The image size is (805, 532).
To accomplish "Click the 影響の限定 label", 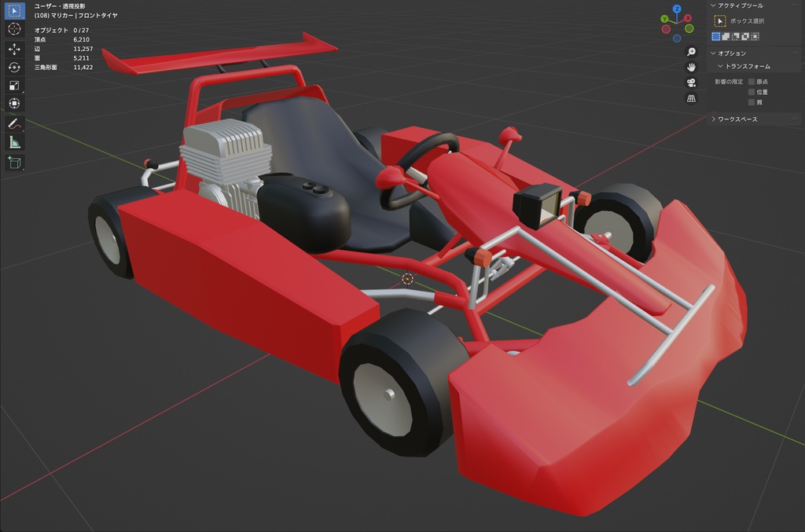I will (729, 82).
